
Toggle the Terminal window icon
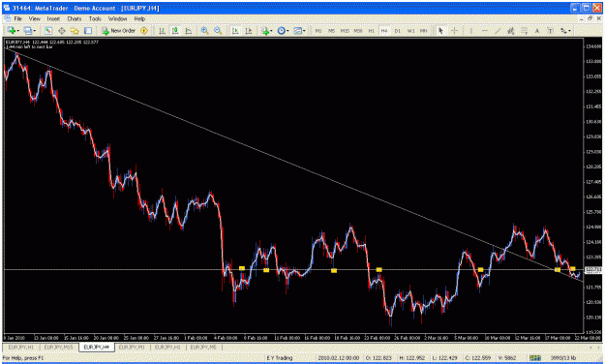(x=88, y=30)
